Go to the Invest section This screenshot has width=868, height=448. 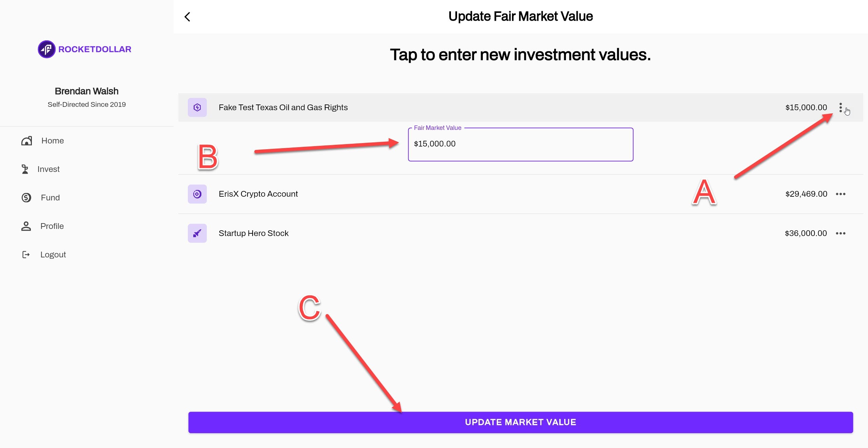pos(48,169)
